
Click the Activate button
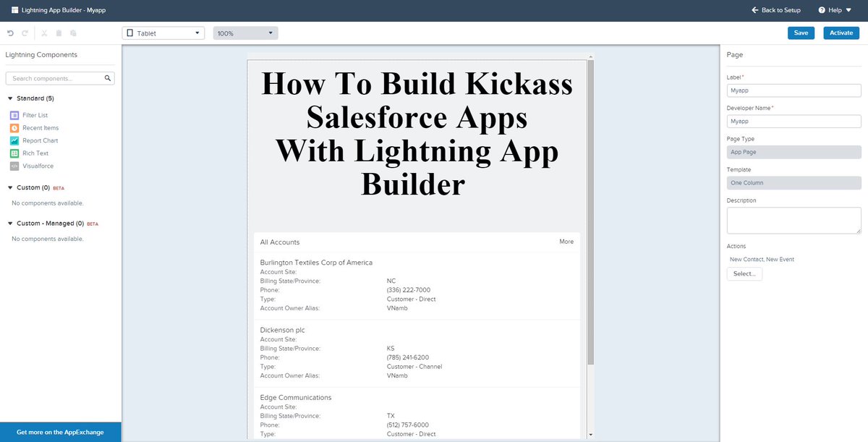pos(841,33)
